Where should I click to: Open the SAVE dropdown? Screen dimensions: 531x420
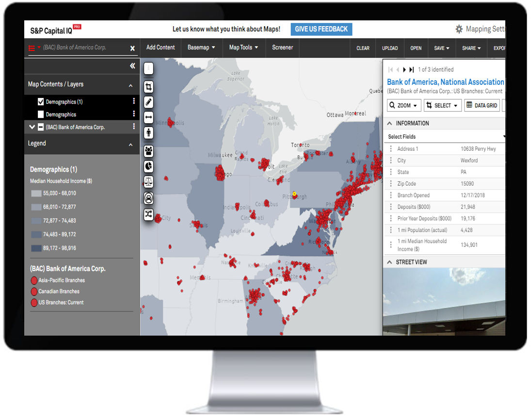[442, 48]
